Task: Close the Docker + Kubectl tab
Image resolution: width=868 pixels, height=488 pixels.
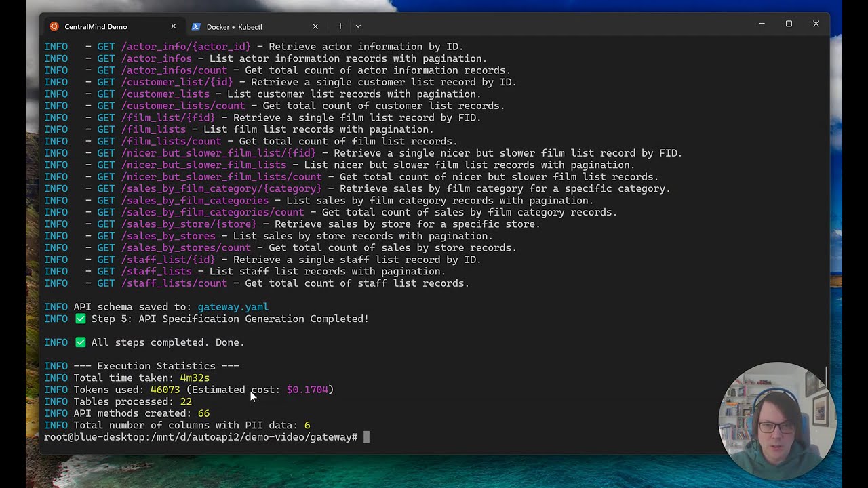Action: point(315,26)
